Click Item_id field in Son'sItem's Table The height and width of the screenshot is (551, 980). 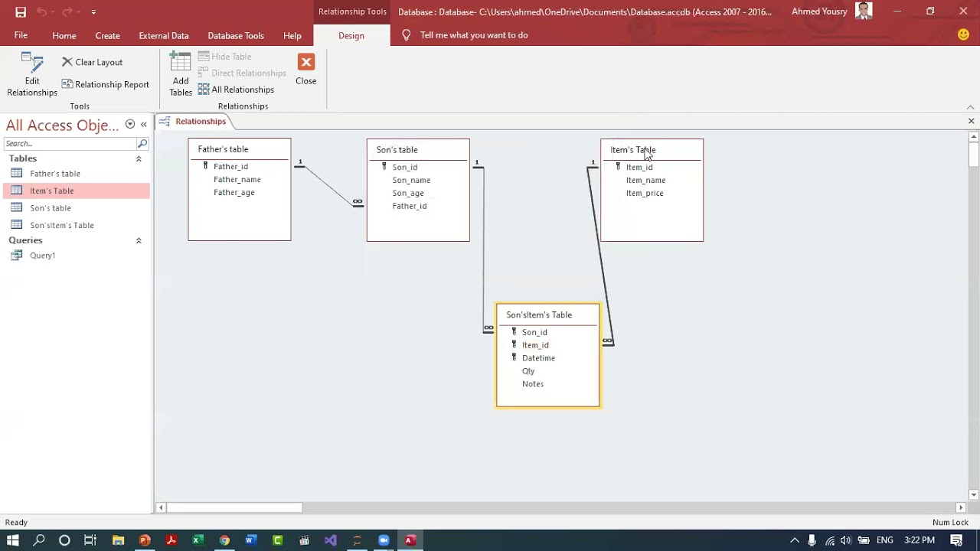pos(535,345)
